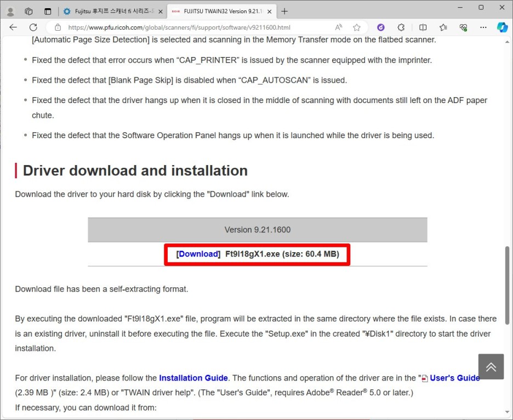Open the Favorites list icon
The height and width of the screenshot is (420, 513).
443,27
